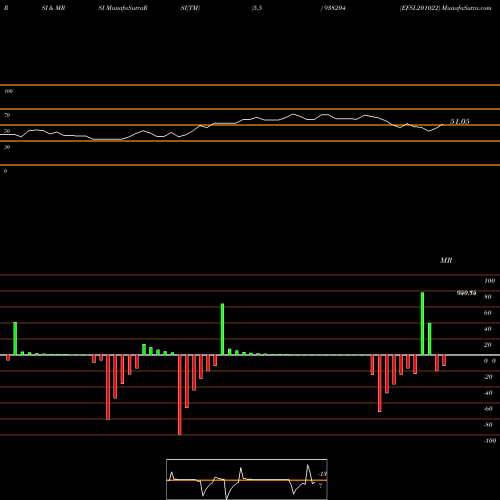This screenshot has height=500, width=500.
Task: Click the MR label above the lower chart
Action: 446,260
